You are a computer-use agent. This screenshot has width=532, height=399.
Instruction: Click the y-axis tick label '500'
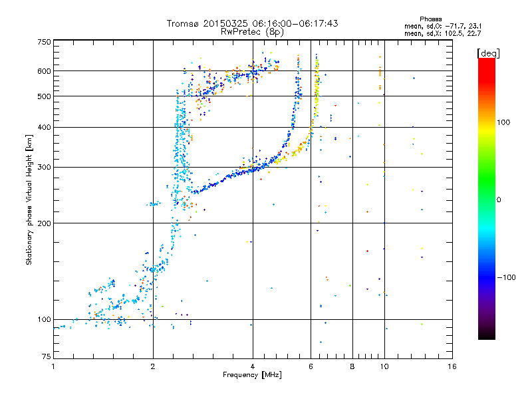coord(44,96)
